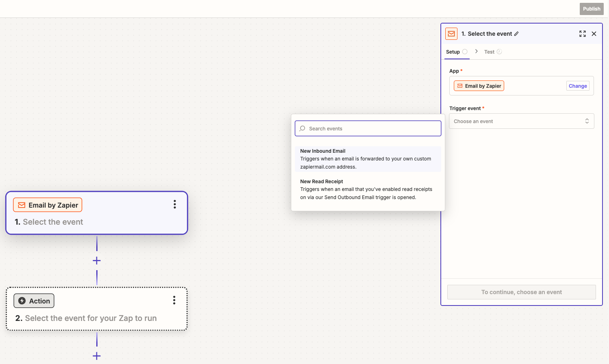Viewport: 609px width, 364px height.
Task: Open the three-dot menu on the Email by Zapier step
Action: [175, 204]
